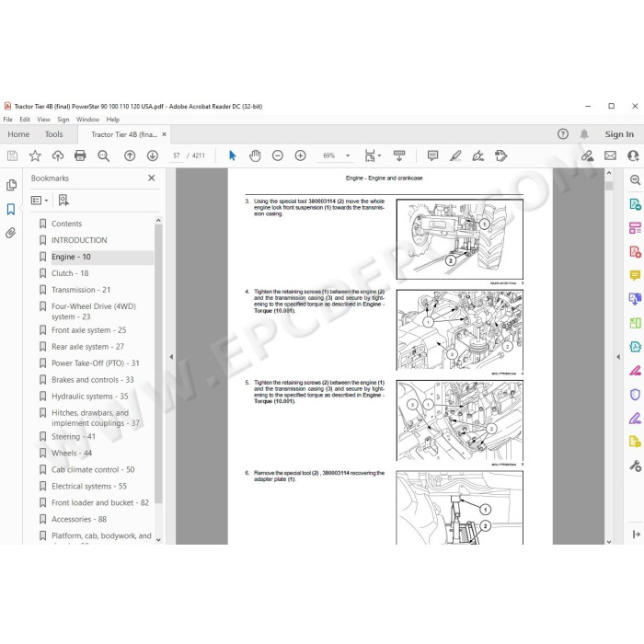The width and height of the screenshot is (644, 644).
Task: Switch to the Tools tab
Action: [x=53, y=134]
